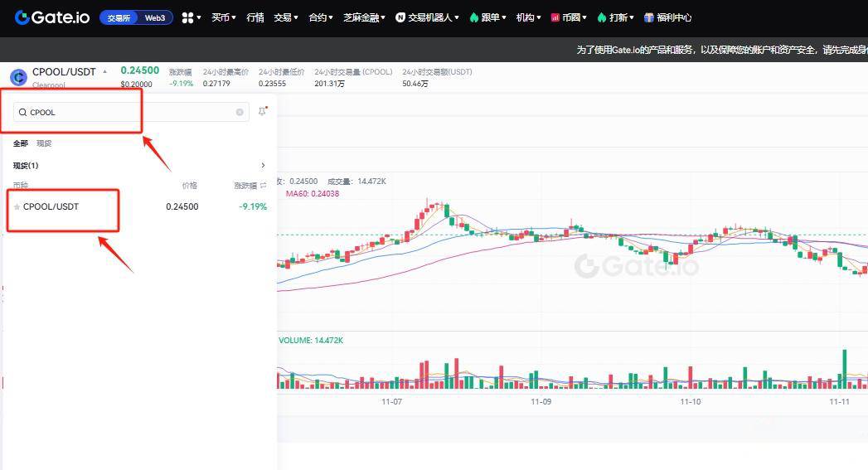This screenshot has width=868, height=470.
Task: Select the 现货 filter tab
Action: point(44,143)
